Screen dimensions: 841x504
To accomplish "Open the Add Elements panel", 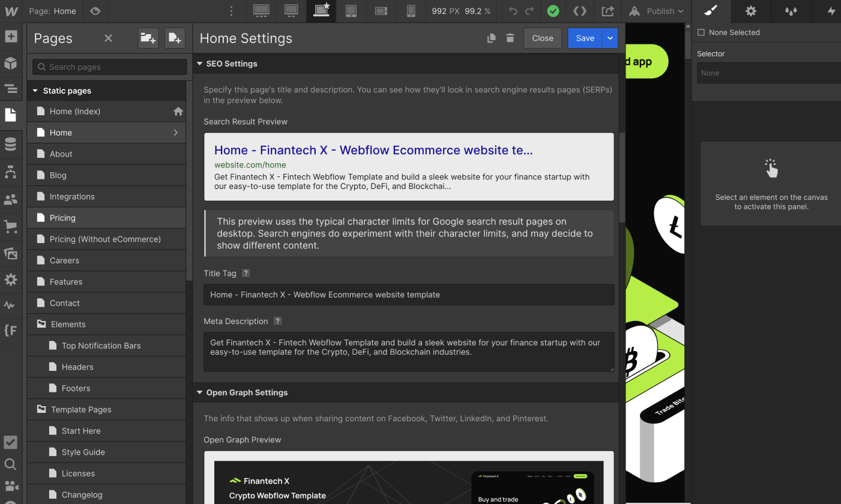I will click(11, 37).
